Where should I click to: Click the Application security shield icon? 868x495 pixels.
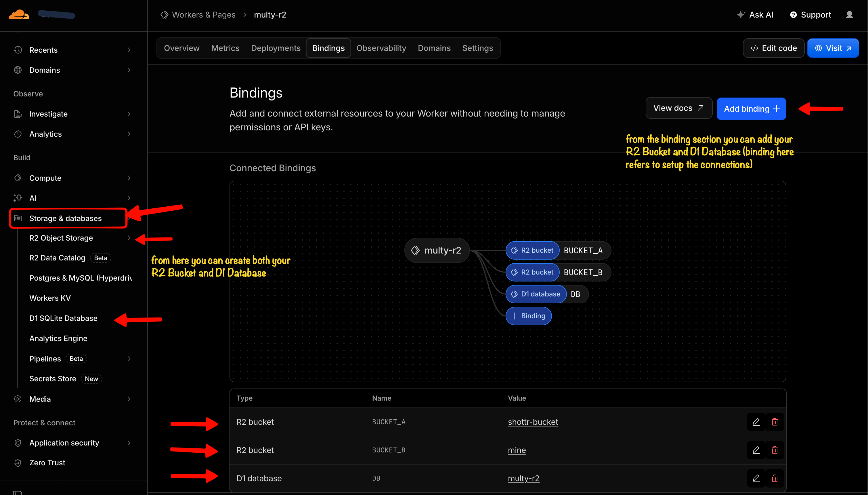coord(18,443)
